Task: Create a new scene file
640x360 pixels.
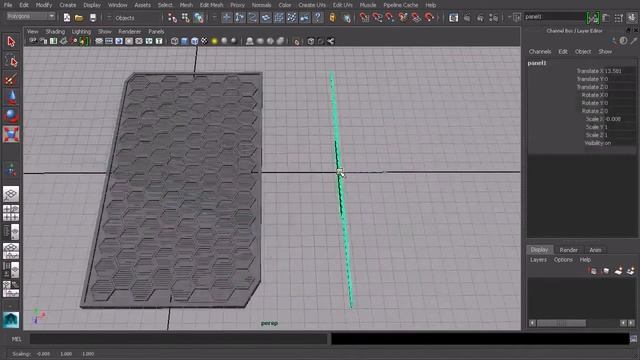Action: [x=67, y=18]
